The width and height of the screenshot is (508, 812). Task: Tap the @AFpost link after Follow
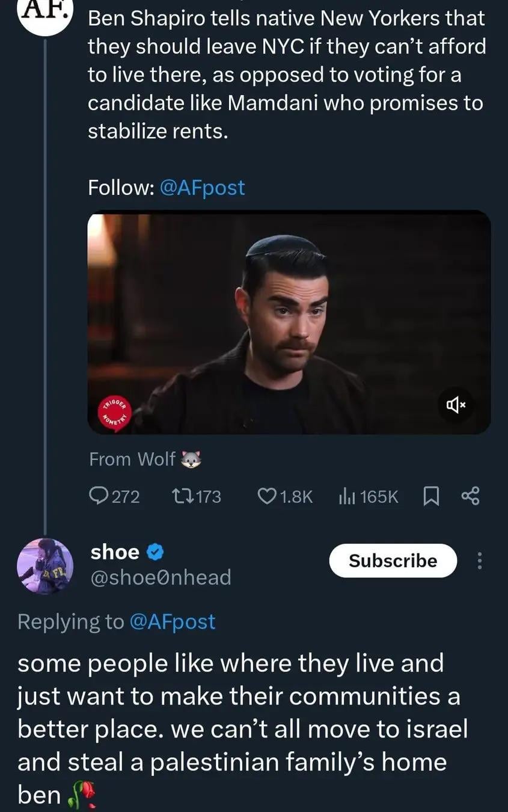pos(202,188)
